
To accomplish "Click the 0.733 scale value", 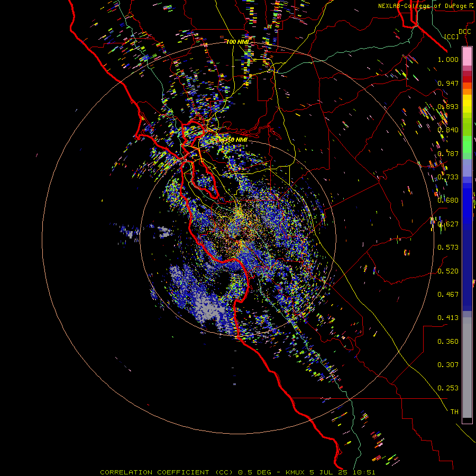I will 448,177.
